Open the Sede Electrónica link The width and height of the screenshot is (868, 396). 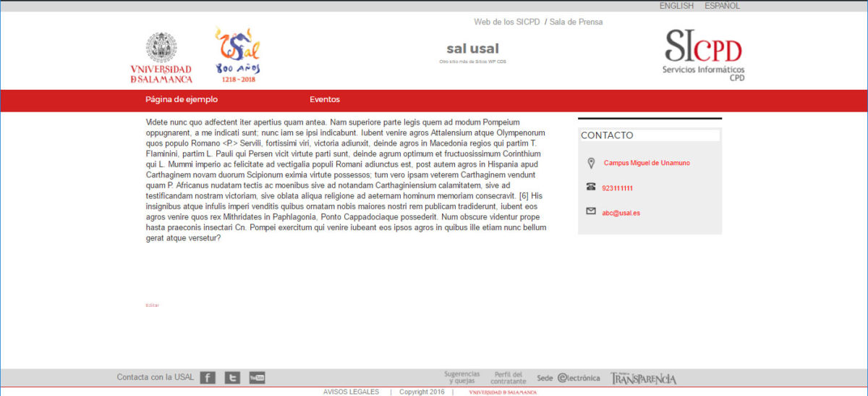pyautogui.click(x=569, y=378)
